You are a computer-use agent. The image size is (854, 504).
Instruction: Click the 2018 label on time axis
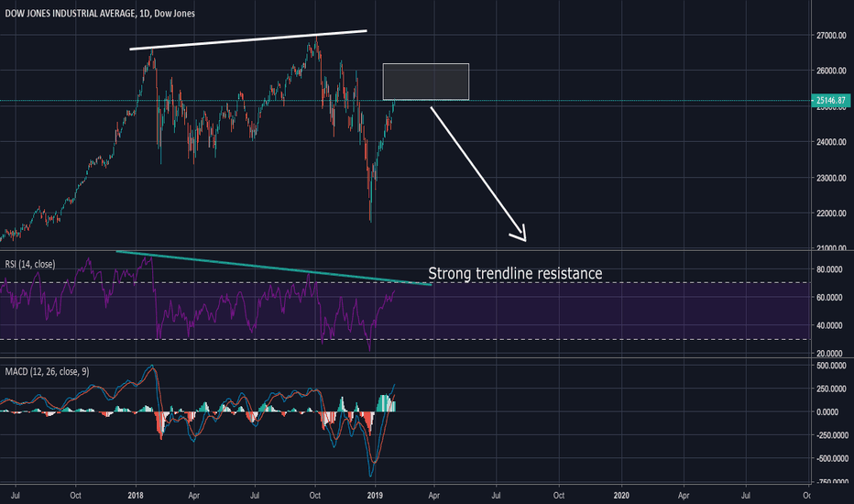pos(136,495)
